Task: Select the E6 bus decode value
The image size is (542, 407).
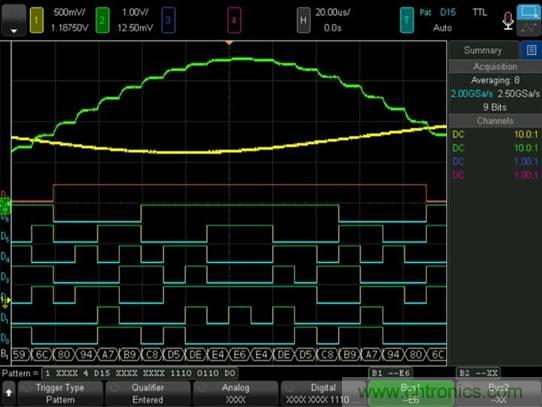Action: pos(240,355)
